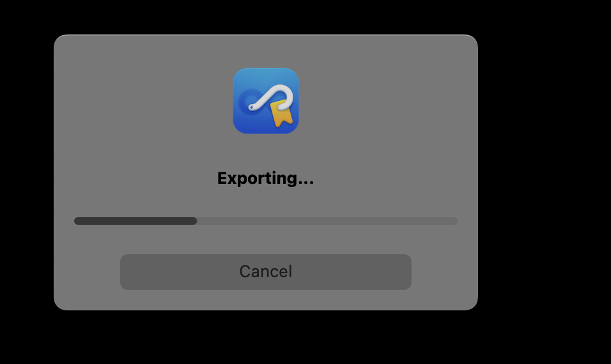The width and height of the screenshot is (611, 364).
Task: Click the yellow bookmark ribbon on icon
Action: tap(281, 113)
